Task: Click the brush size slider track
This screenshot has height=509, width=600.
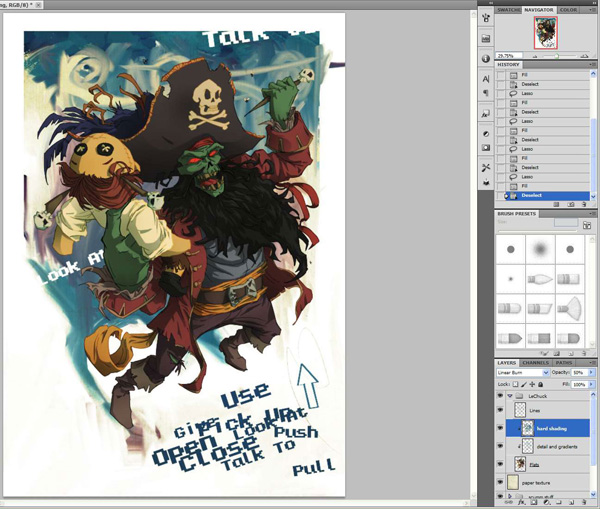Action: [538, 231]
